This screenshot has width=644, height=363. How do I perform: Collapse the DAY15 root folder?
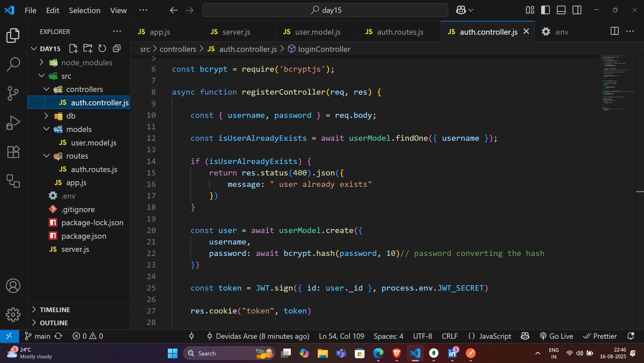click(34, 48)
